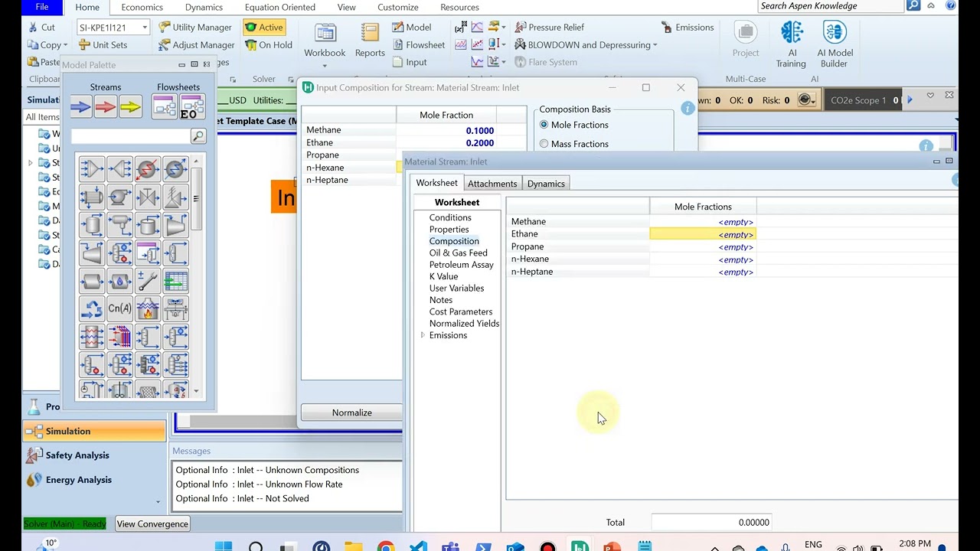Open the File menu
Image resolution: width=980 pixels, height=551 pixels.
[42, 7]
